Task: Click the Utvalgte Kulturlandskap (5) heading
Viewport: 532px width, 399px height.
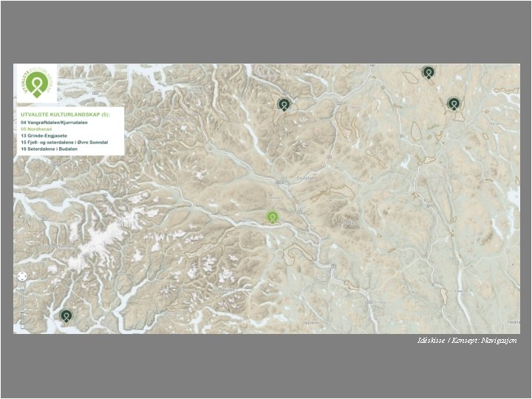Action: 66,115
